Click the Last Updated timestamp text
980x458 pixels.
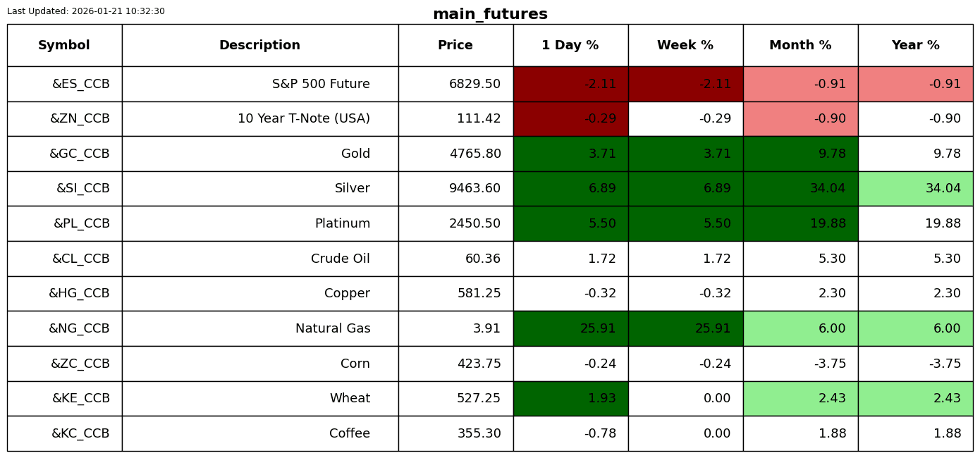coord(86,11)
